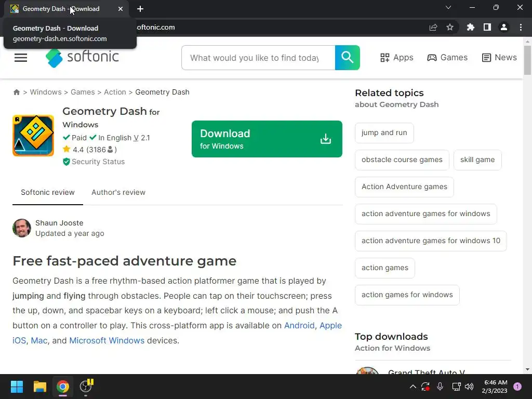Select the 'skill game' topic tag

pyautogui.click(x=477, y=160)
